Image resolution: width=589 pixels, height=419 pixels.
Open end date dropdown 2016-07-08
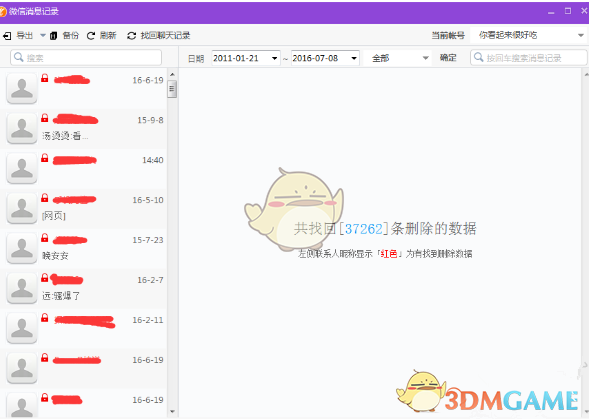click(354, 58)
